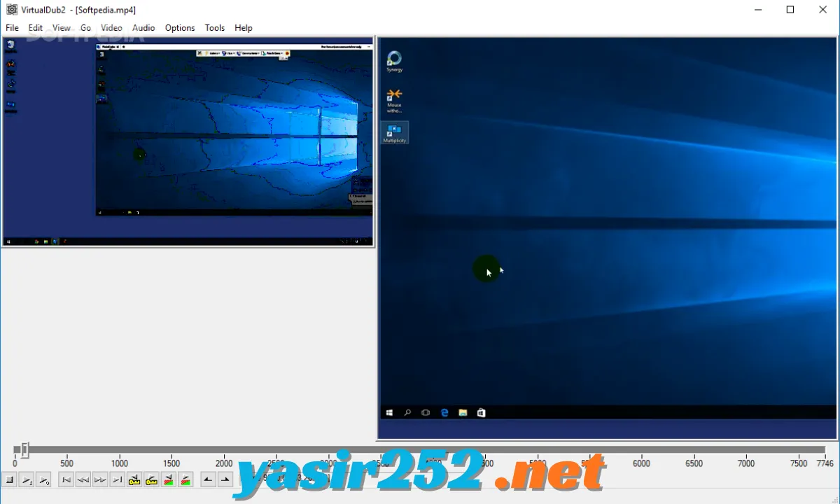Click Store icon in output pane taskbar

(481, 413)
